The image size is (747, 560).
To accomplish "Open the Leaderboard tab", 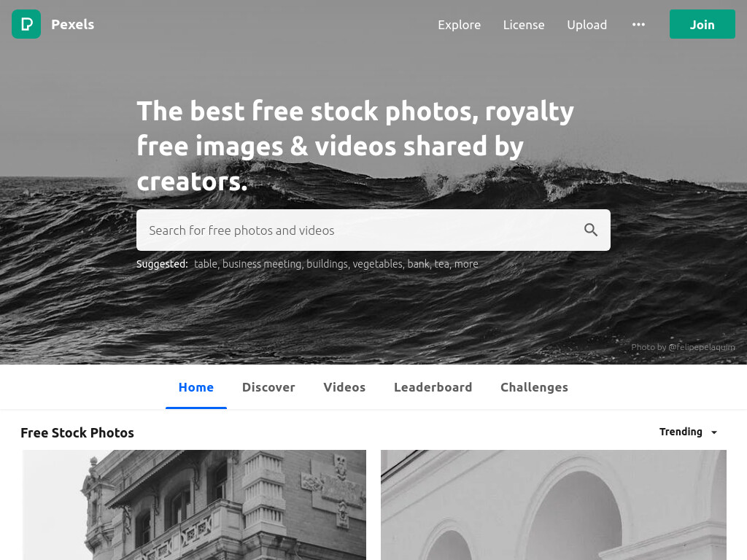I will point(433,387).
